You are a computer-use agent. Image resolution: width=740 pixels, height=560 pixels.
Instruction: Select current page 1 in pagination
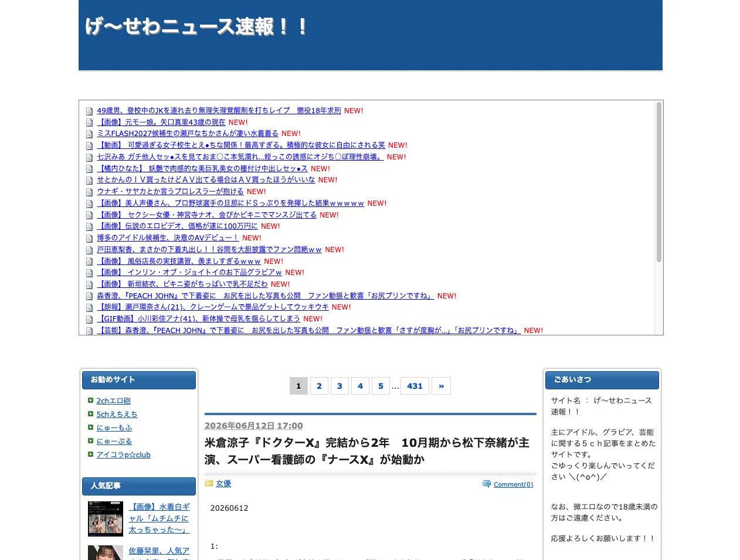pos(298,386)
